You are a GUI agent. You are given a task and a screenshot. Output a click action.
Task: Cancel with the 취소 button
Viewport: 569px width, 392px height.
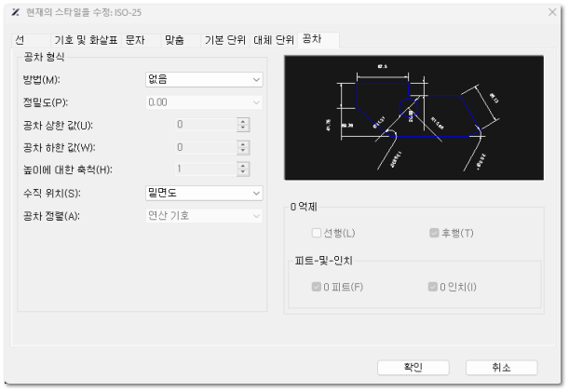pyautogui.click(x=502, y=367)
